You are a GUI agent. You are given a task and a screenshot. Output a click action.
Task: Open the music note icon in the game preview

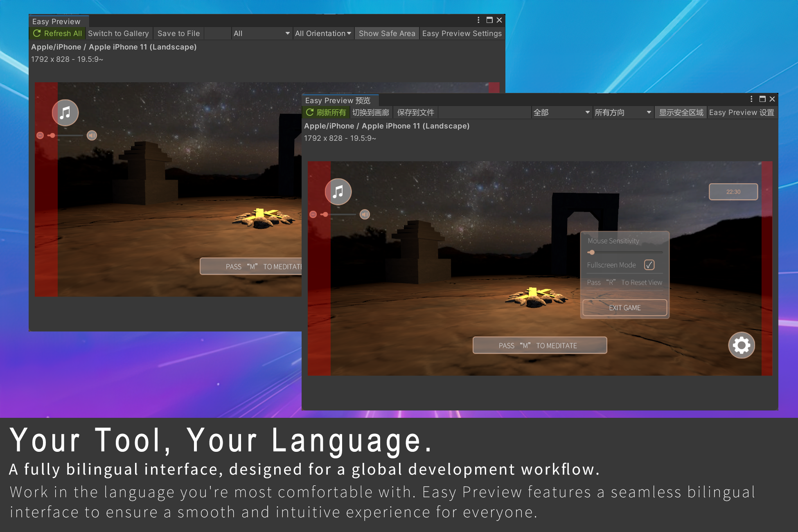pos(338,192)
